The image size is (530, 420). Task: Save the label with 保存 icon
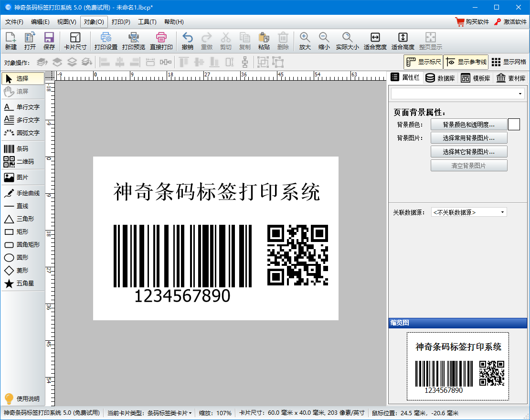pyautogui.click(x=49, y=41)
